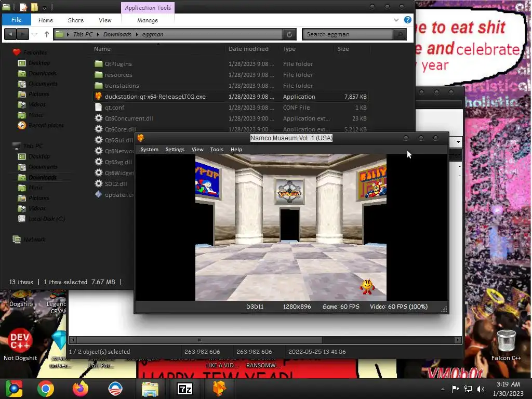Click the 1 item selected 7.67 MB status

(79, 282)
